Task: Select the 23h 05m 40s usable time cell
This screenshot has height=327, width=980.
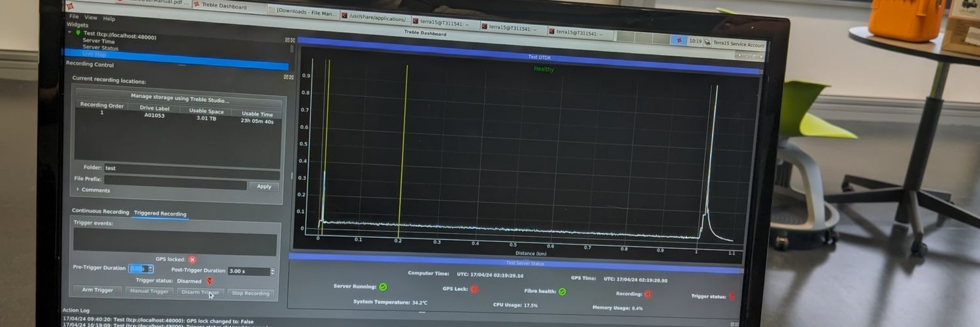Action: pyautogui.click(x=257, y=121)
